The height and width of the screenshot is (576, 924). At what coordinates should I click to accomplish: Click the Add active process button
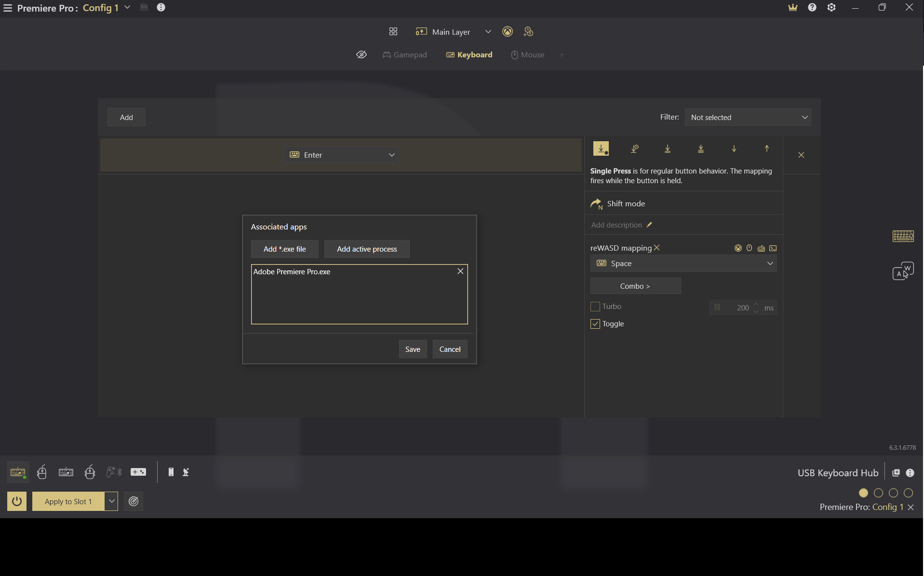tap(367, 249)
